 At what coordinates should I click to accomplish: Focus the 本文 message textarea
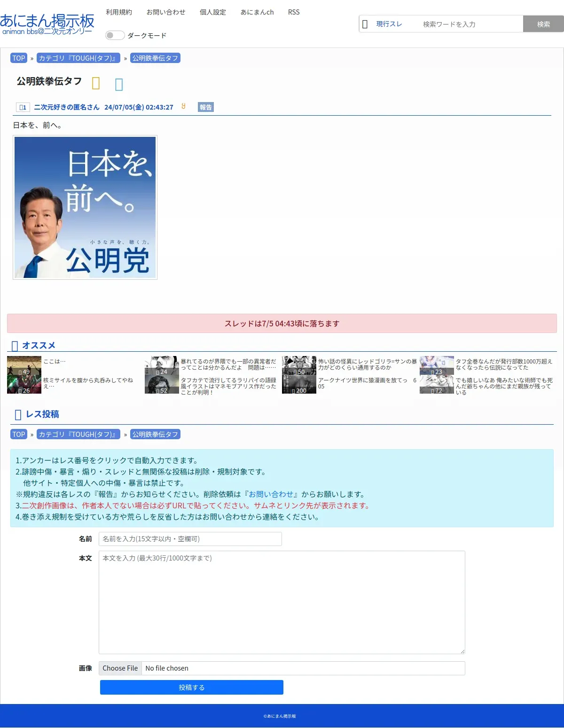(x=282, y=602)
